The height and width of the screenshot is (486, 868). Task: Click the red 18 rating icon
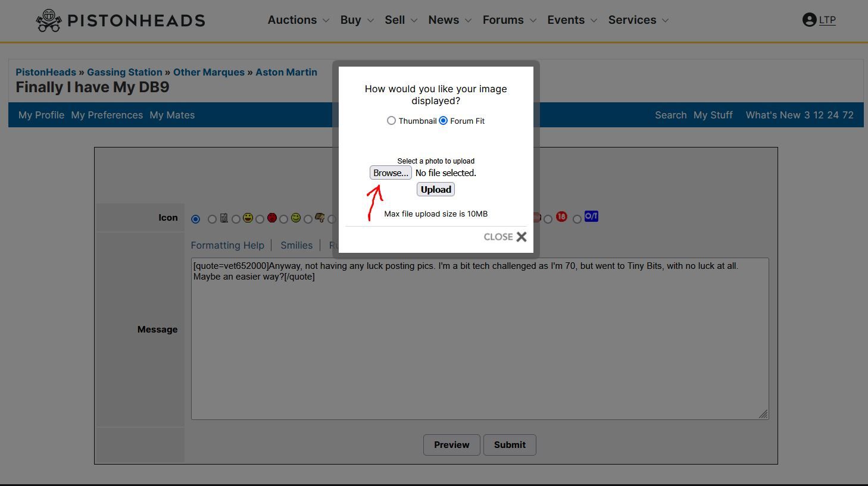click(561, 217)
